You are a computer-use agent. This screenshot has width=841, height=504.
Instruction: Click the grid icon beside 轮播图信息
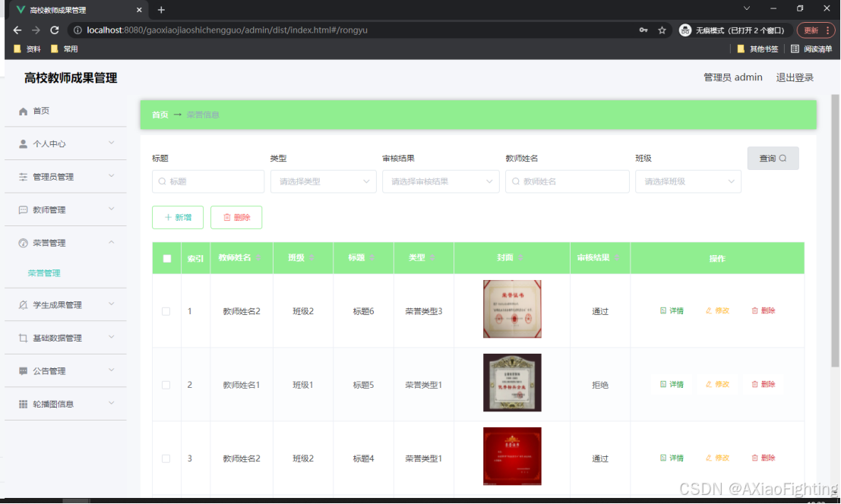click(23, 405)
